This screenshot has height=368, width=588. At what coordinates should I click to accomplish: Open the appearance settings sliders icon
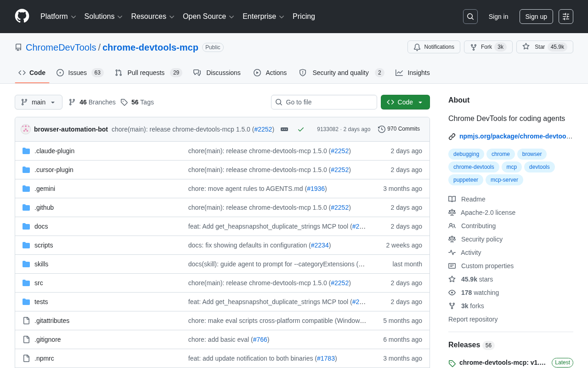pyautogui.click(x=566, y=17)
